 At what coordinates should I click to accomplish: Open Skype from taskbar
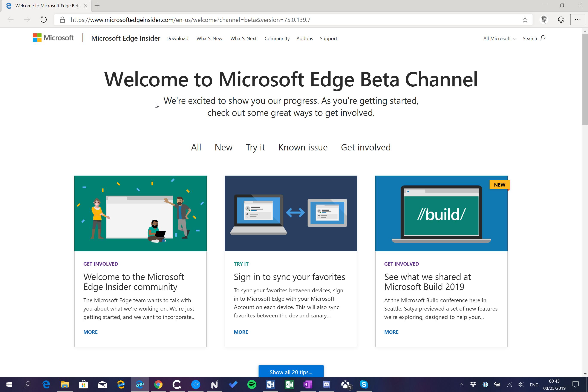(x=364, y=384)
